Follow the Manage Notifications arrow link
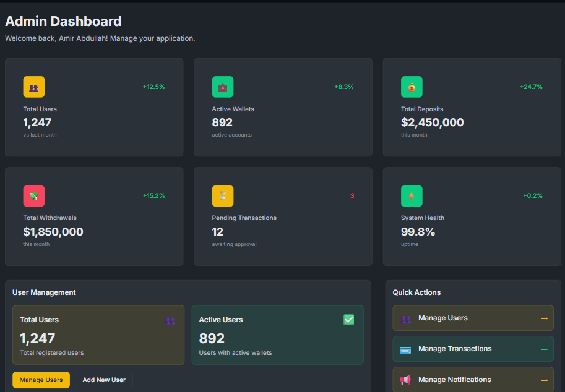565x392 pixels. pos(545,380)
